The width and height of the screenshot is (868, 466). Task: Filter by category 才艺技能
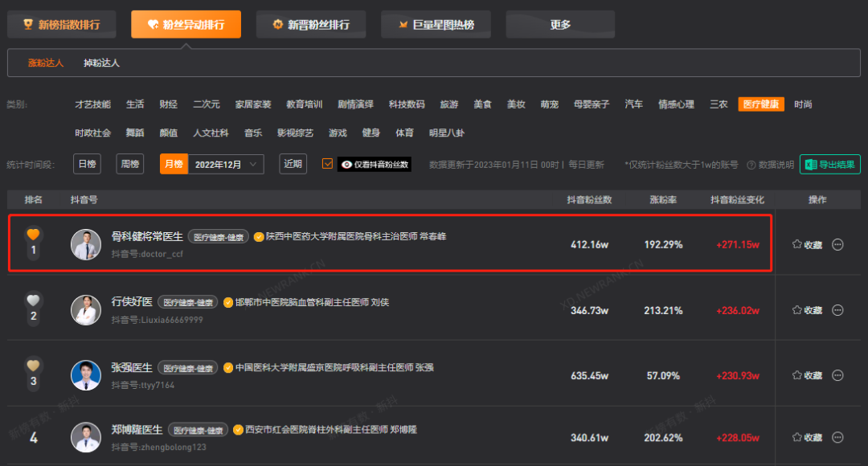93,104
